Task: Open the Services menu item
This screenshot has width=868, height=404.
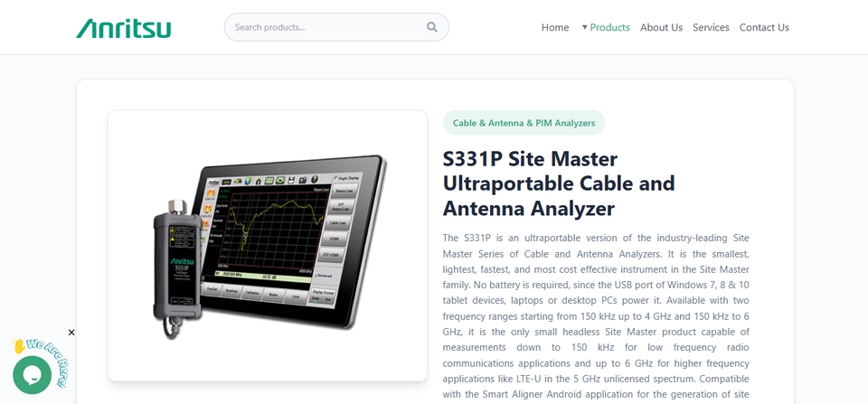Action: tap(711, 27)
